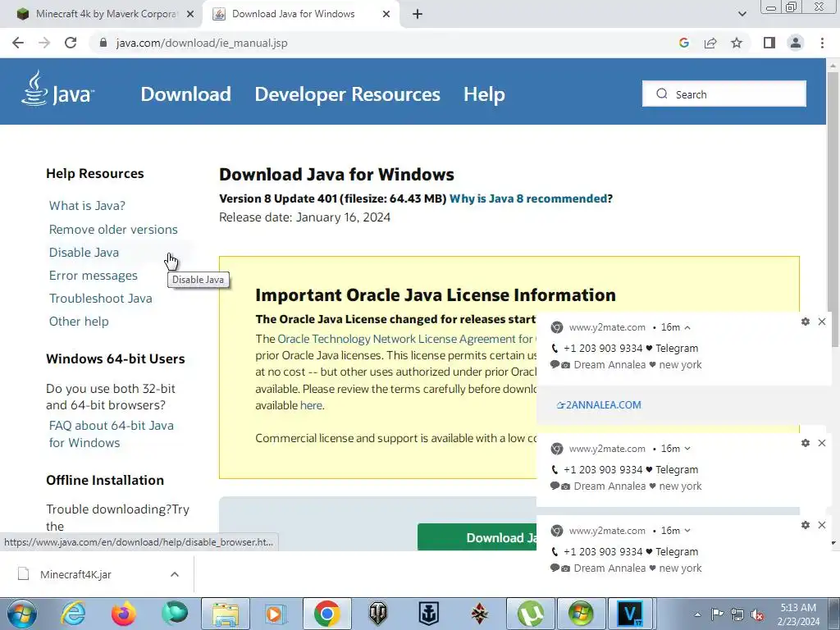Bookmark this page with star icon
Screen dimensions: 840x630
(737, 43)
